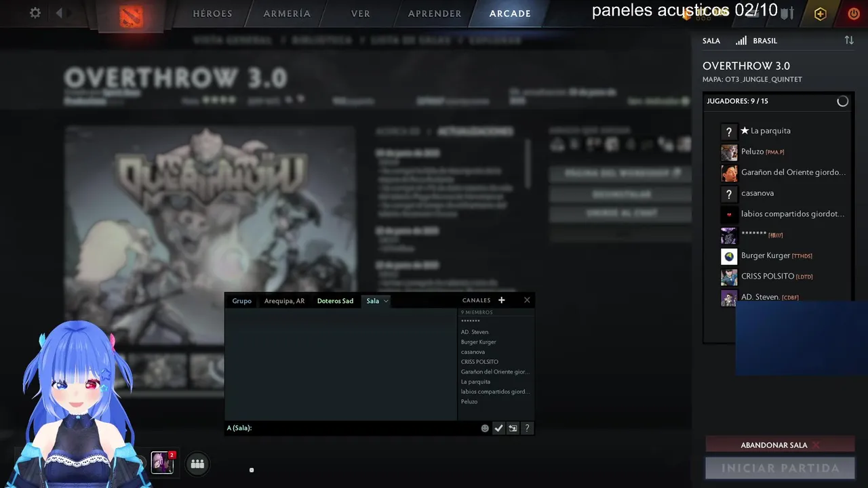Open the APRENDER menu

pyautogui.click(x=435, y=14)
